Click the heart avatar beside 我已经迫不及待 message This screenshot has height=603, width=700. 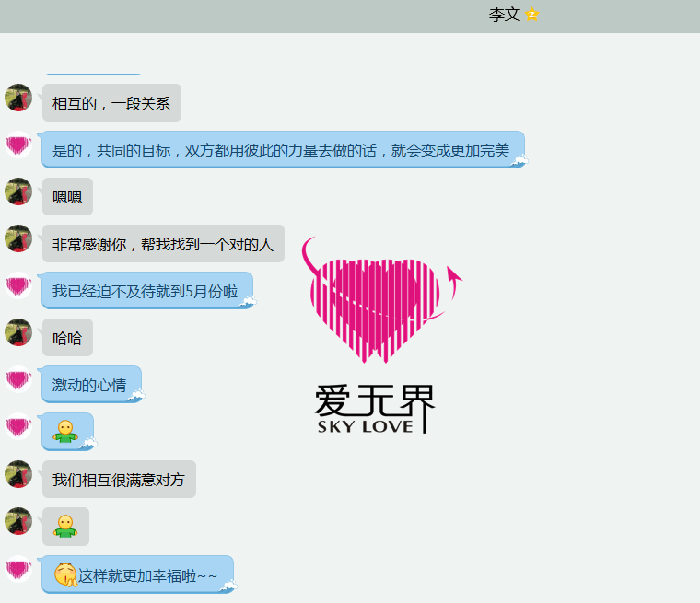click(x=18, y=285)
